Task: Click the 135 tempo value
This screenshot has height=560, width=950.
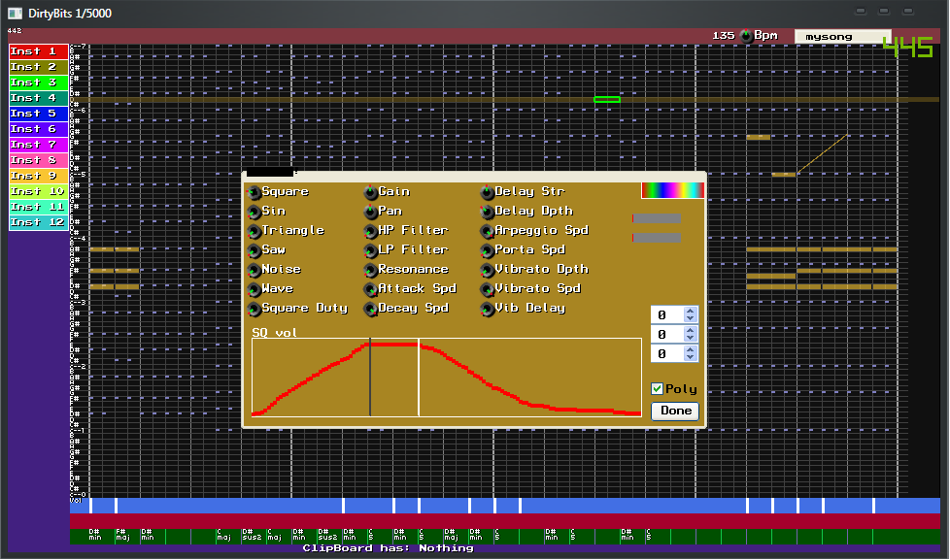Action: coord(724,36)
